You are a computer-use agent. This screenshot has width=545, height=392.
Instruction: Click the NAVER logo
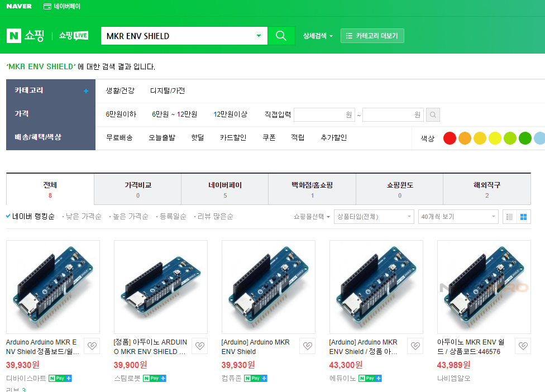(19, 6)
